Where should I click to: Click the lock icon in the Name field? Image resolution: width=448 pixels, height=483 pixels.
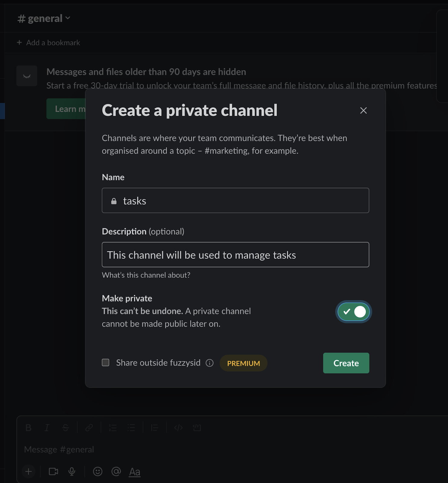[114, 201]
